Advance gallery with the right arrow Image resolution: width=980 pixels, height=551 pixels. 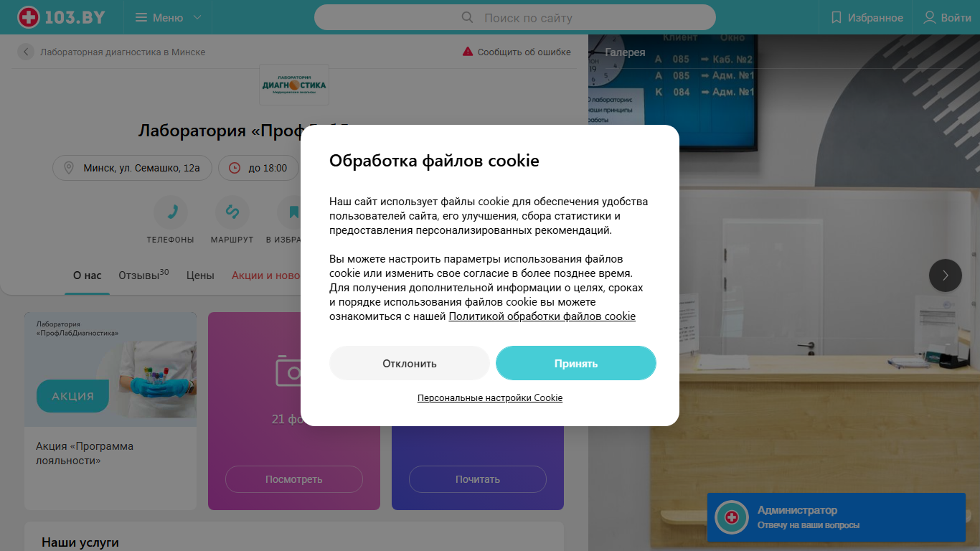click(x=946, y=275)
